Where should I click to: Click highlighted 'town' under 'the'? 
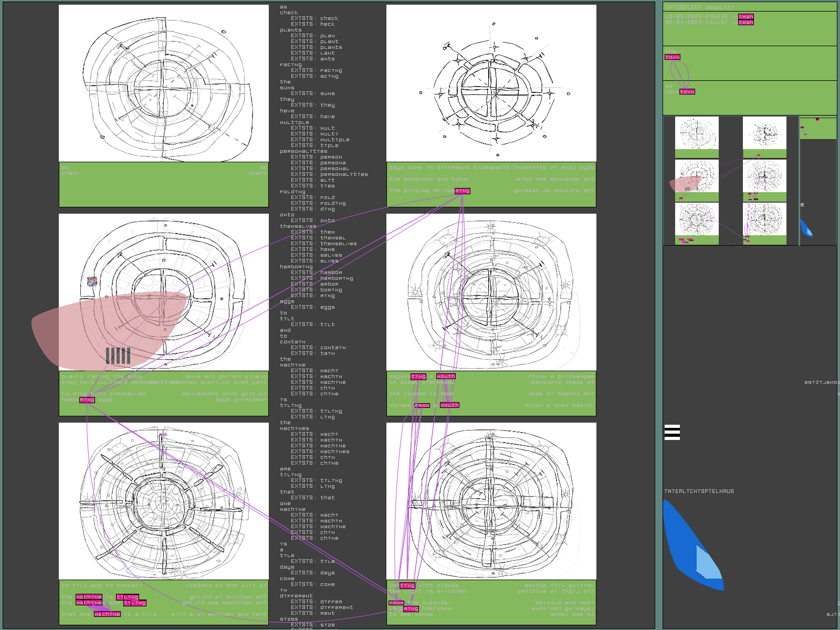click(x=673, y=57)
